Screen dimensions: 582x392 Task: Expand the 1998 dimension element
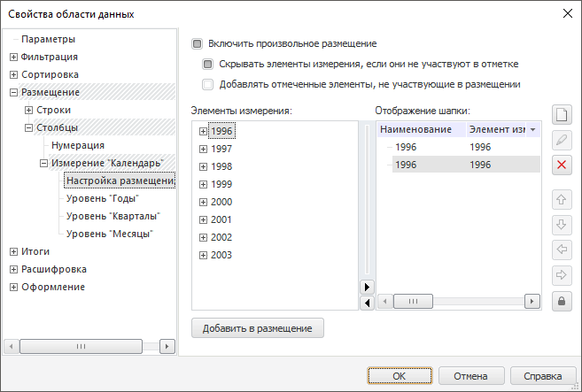pos(204,166)
